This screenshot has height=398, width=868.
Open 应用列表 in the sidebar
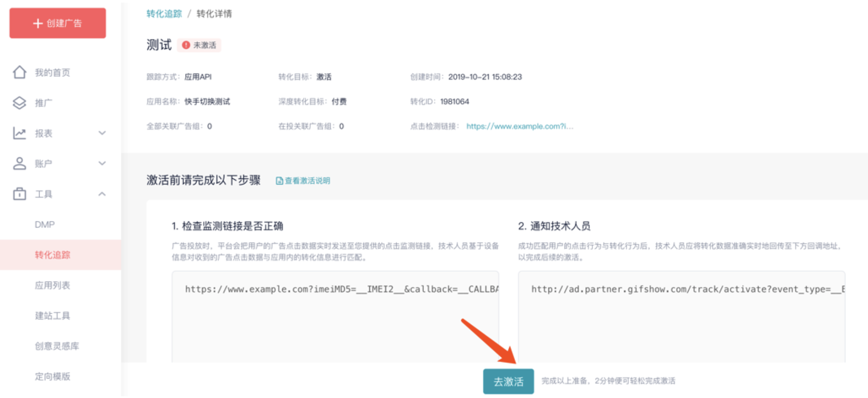click(53, 286)
